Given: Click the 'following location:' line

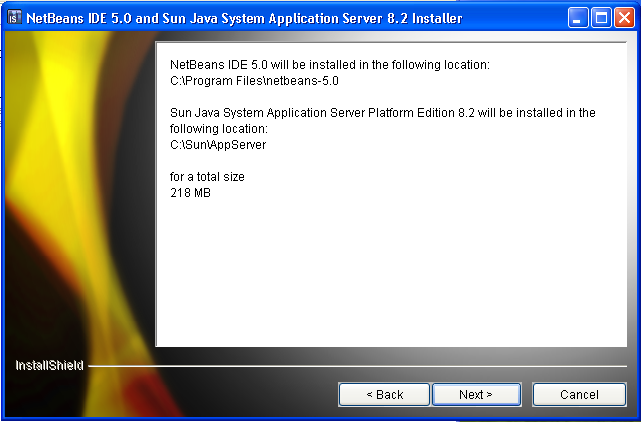Looking at the screenshot, I should click(219, 129).
